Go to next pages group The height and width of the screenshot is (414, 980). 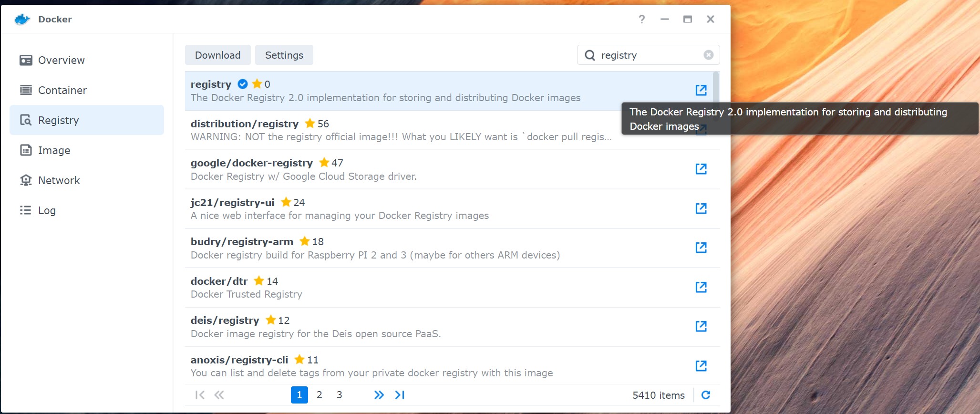(x=379, y=395)
